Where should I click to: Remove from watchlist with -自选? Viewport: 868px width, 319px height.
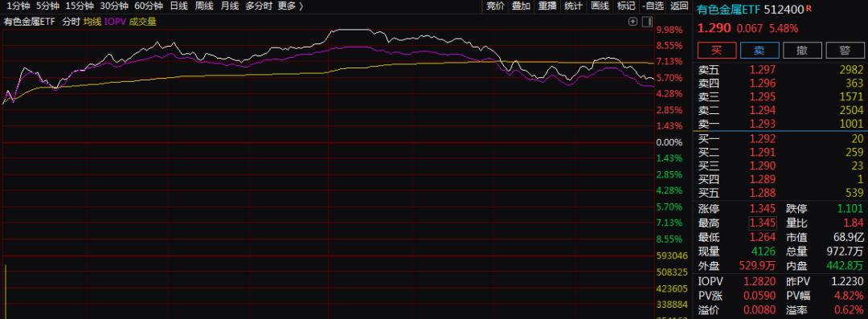(653, 6)
